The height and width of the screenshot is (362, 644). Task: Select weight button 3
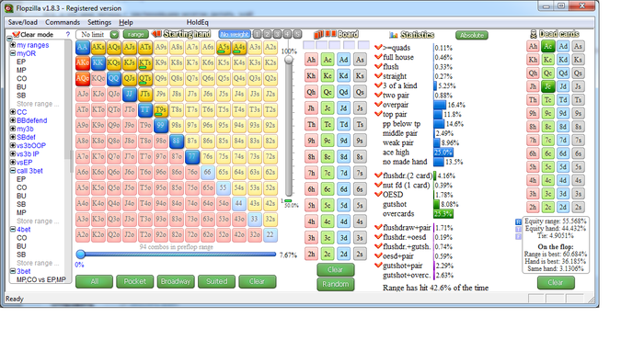pos(277,34)
